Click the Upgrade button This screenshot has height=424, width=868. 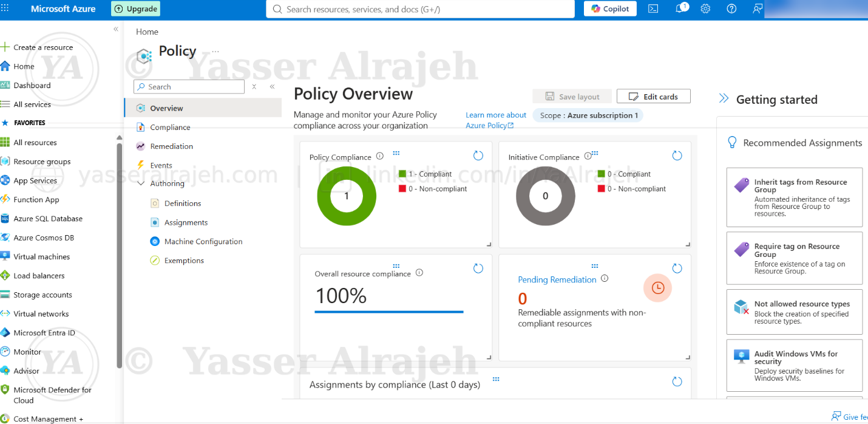(x=135, y=9)
